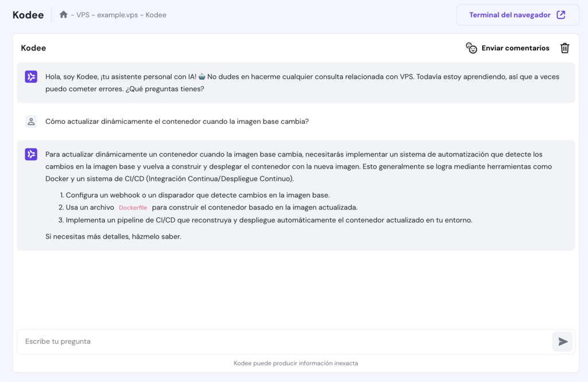This screenshot has width=588, height=382.
Task: Click the external-link icon beside Terminal del navegador
Action: 561,15
